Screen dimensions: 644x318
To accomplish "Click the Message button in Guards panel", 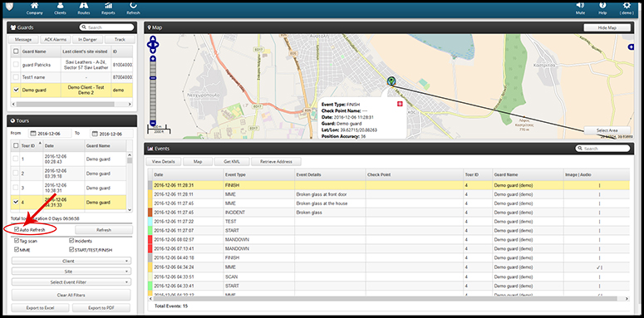I will 23,39.
